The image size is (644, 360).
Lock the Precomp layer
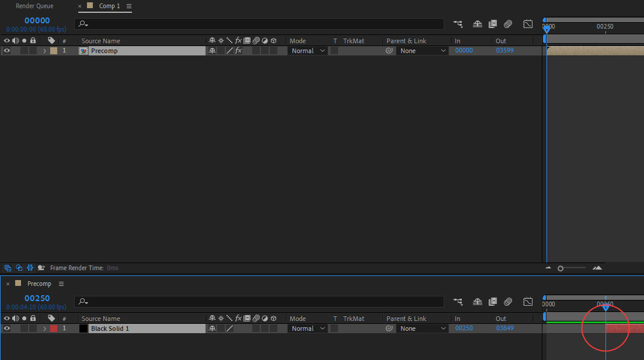(x=32, y=50)
